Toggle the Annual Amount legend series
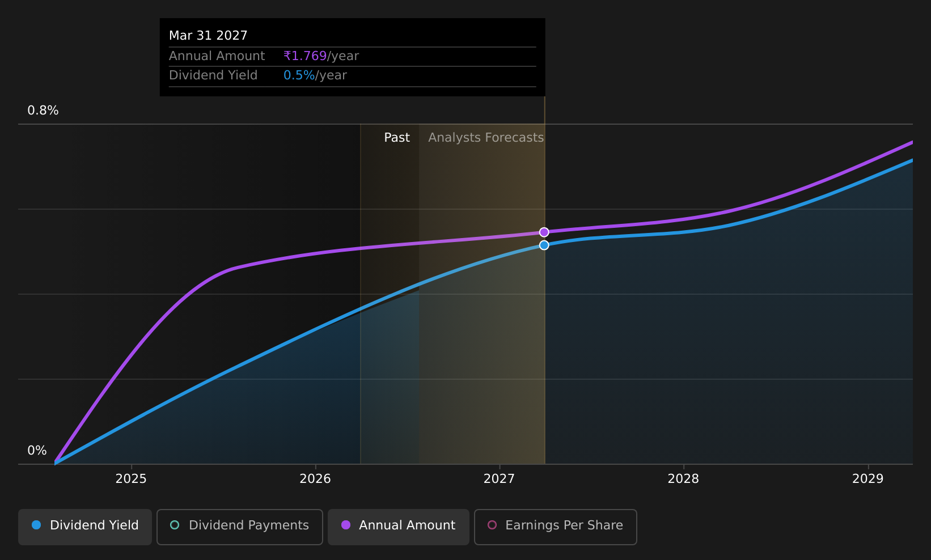 399,527
